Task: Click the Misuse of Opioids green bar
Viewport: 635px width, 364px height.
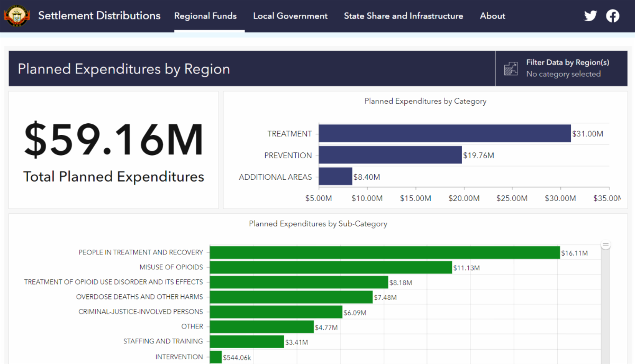Action: [331, 268]
